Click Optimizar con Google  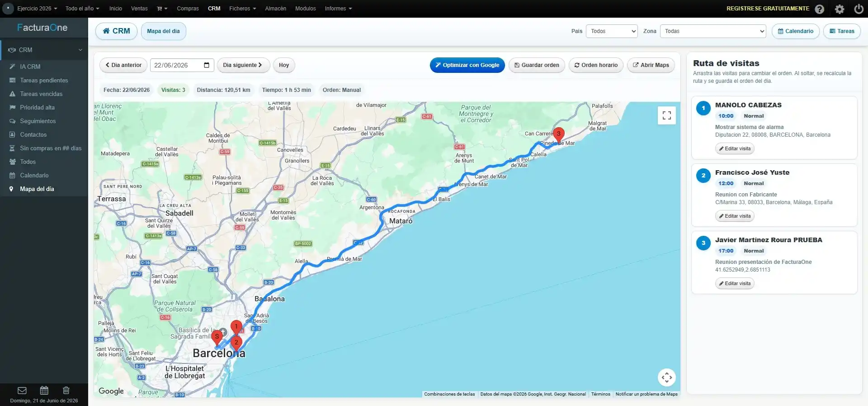coord(467,65)
